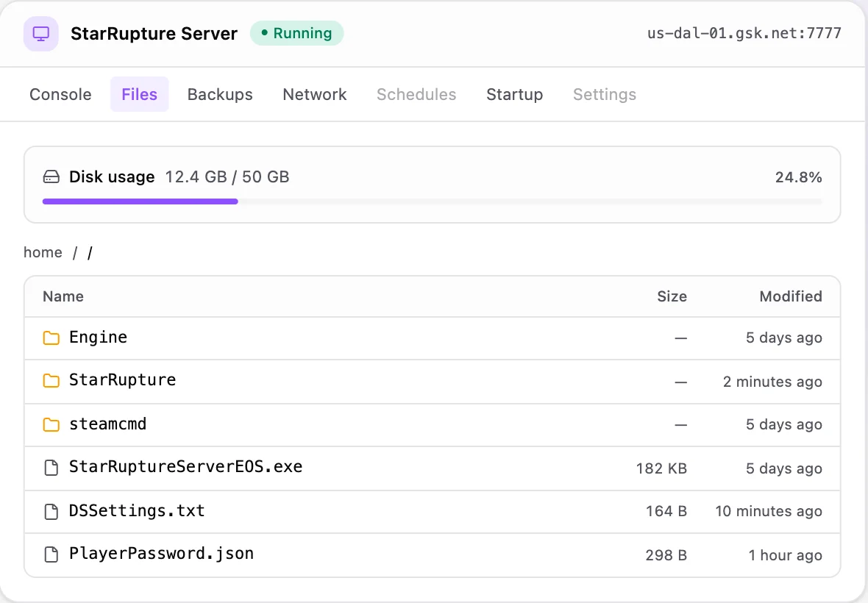Click the Running status badge
This screenshot has width=868, height=603.
296,33
